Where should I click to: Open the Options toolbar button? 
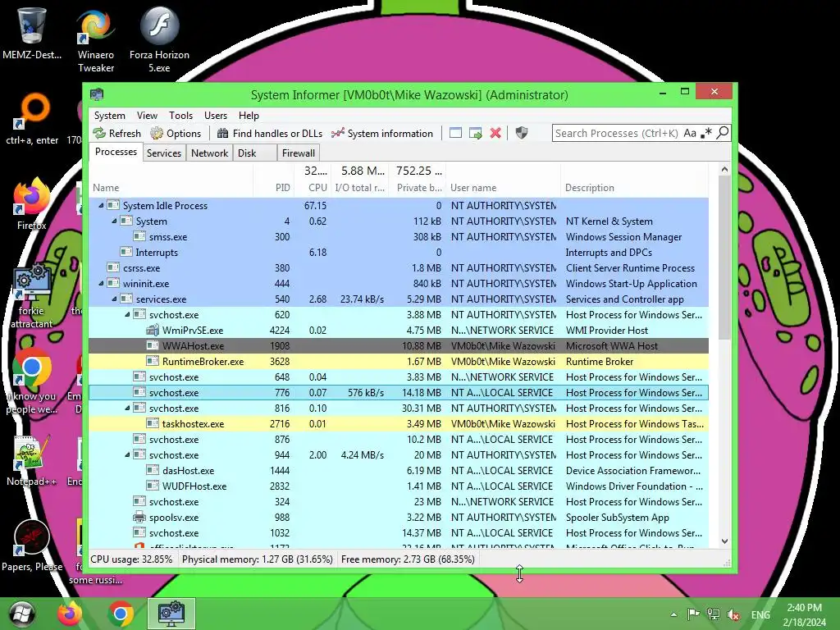coord(176,134)
